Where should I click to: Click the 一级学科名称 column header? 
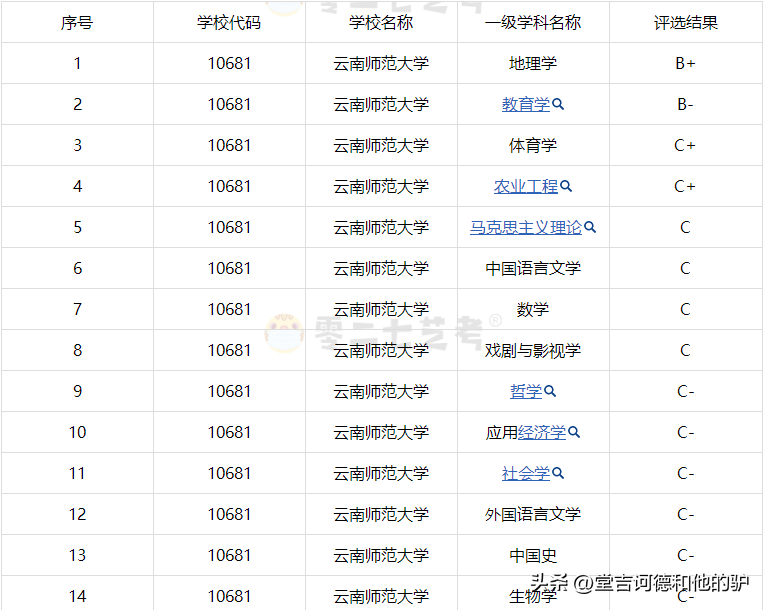(x=533, y=23)
